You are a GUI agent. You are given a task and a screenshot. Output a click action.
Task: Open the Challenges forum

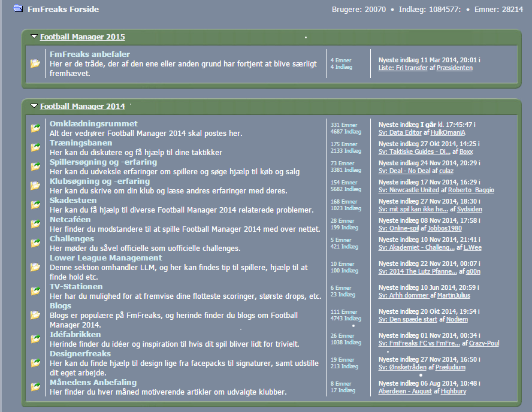click(x=71, y=238)
